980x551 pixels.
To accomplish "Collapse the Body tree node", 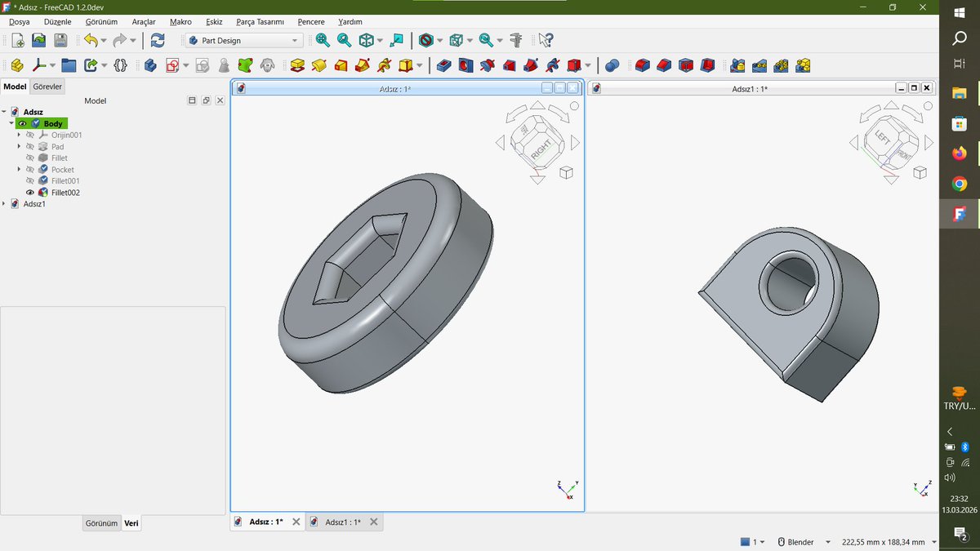I will point(11,123).
